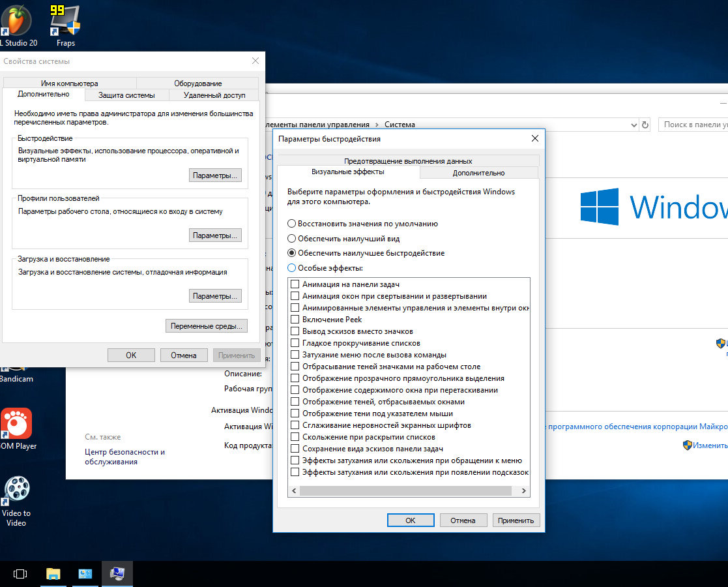Click OK in Свойства системы
728x587 pixels.
coord(131,355)
